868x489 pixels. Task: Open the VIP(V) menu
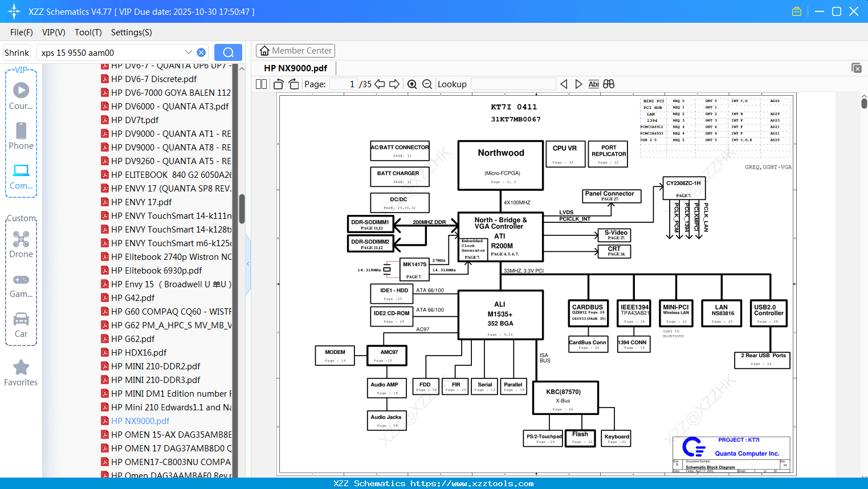pos(54,32)
